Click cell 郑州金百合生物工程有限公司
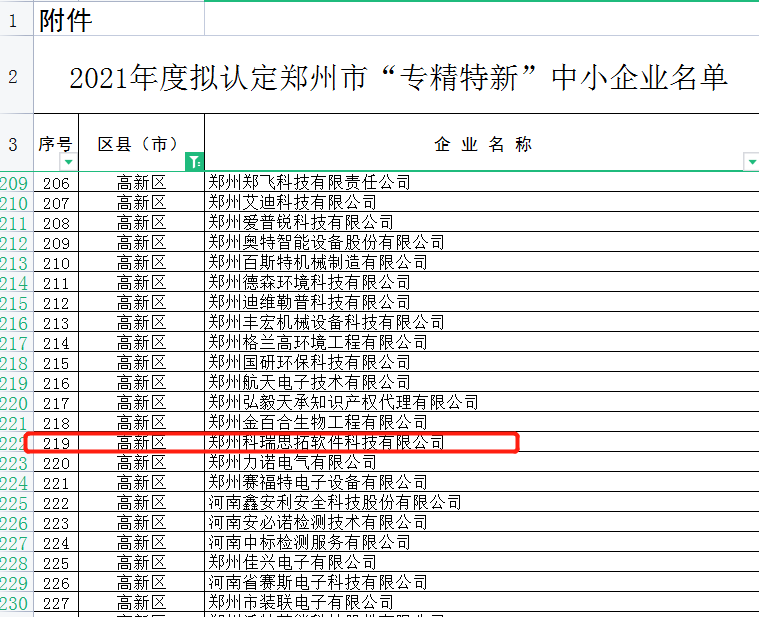 coord(482,422)
